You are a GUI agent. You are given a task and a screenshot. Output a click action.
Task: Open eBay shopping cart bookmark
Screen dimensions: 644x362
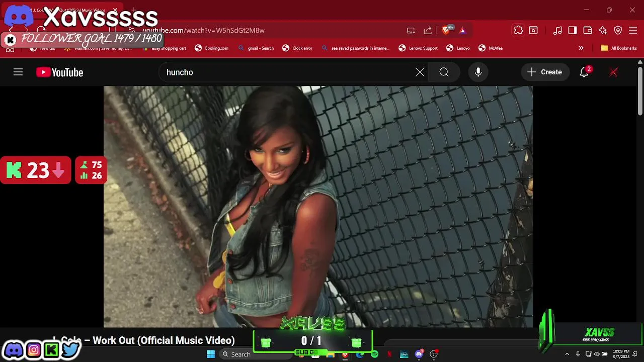[x=165, y=48]
